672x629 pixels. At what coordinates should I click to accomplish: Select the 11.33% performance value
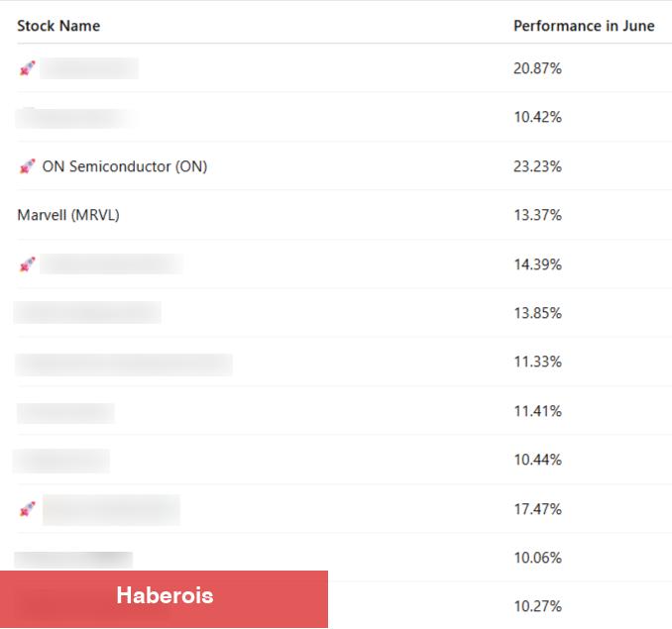point(537,362)
